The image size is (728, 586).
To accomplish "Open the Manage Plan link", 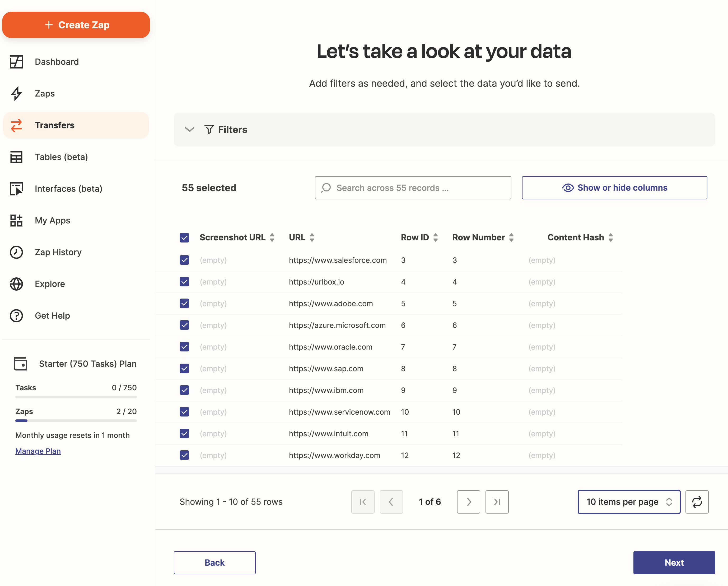I will coord(38,451).
